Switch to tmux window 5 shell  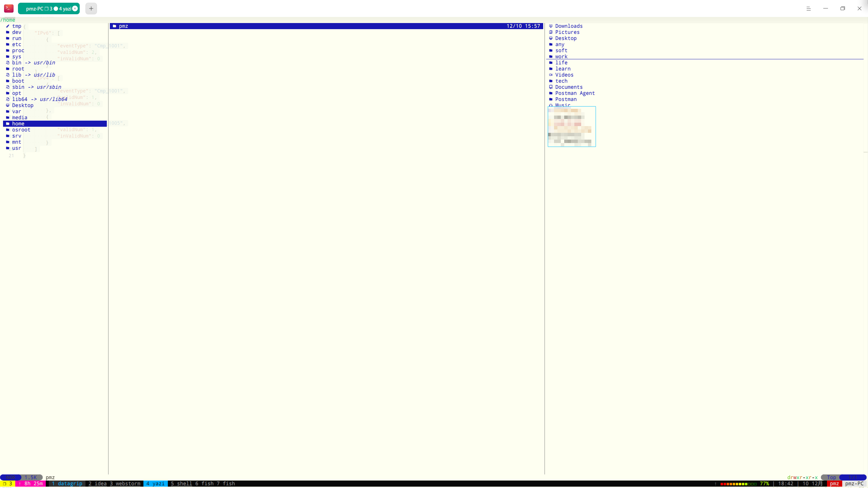(181, 484)
